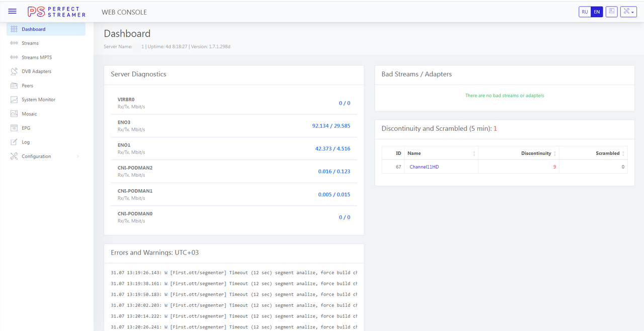Open System Monitor chart icon
Screen dimensions: 644x331
pos(14,100)
